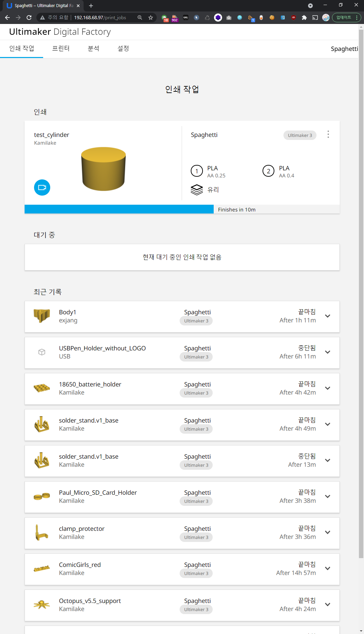Open the 설정 tab

click(123, 49)
